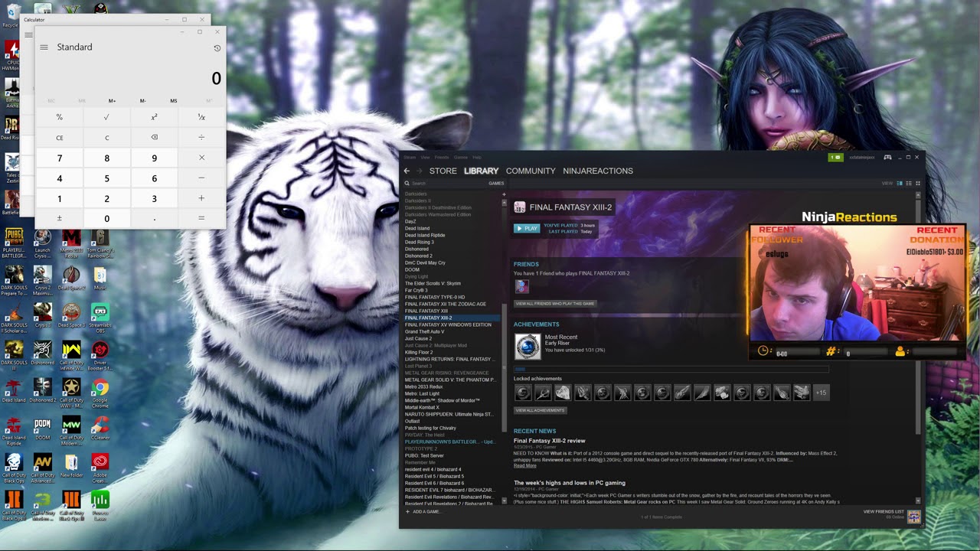Open the Steam account name dropdown
This screenshot has width=980, height=551.
(x=862, y=157)
